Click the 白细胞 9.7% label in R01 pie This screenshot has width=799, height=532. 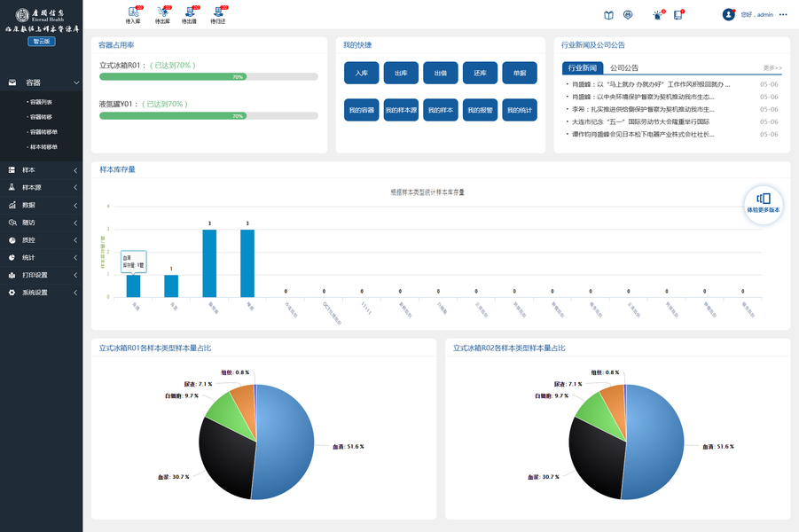182,396
